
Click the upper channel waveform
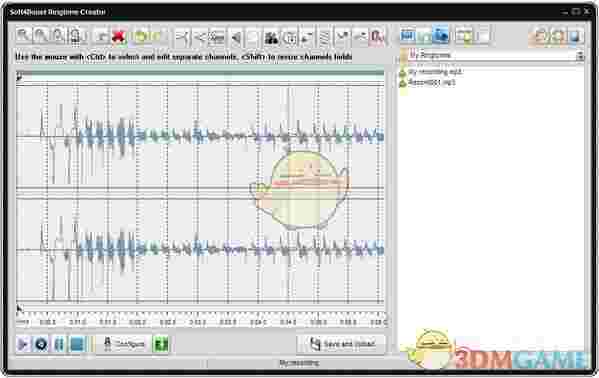(200, 136)
